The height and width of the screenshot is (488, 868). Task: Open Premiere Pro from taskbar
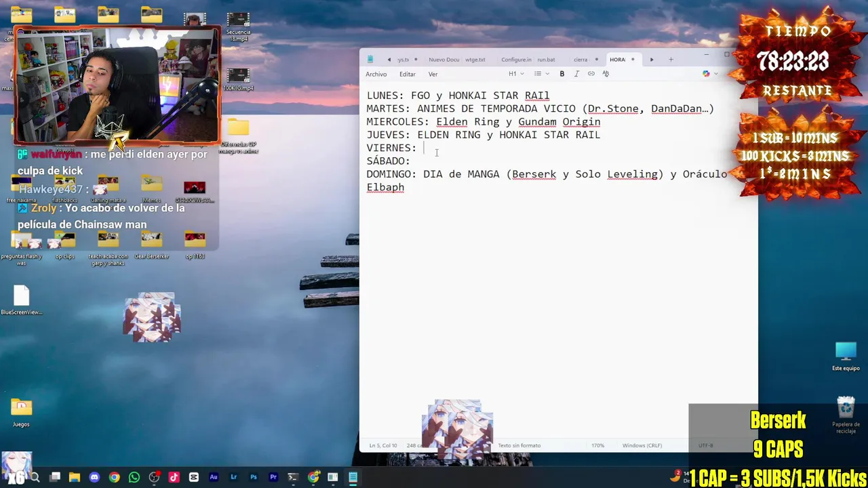click(273, 477)
